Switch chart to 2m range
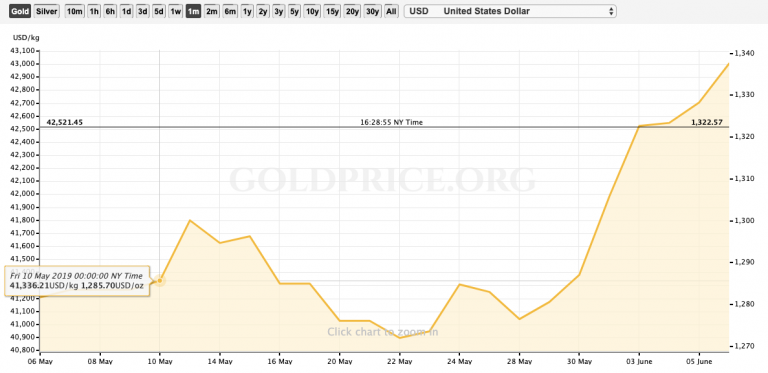Viewport: 768px width, 373px height. (211, 11)
